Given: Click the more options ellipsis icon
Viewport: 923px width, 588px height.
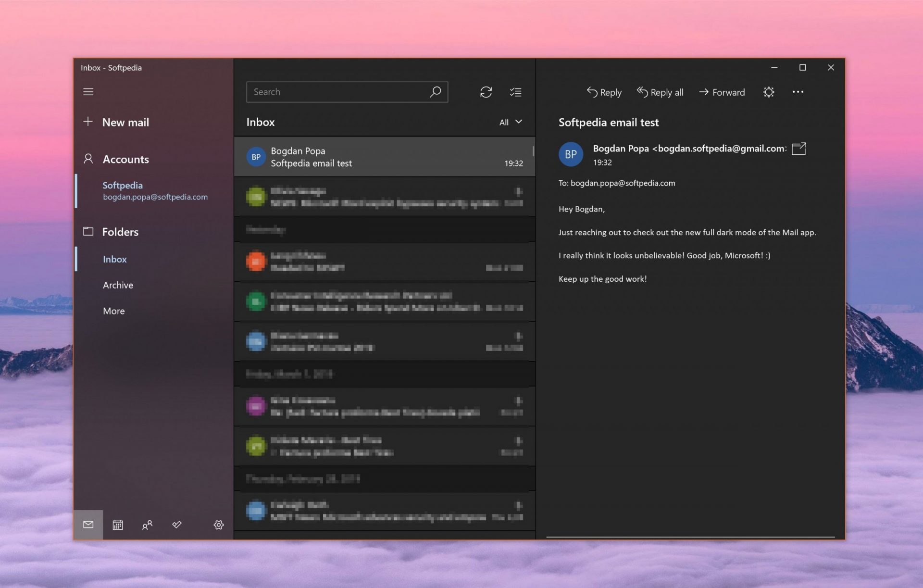Looking at the screenshot, I should point(798,91).
